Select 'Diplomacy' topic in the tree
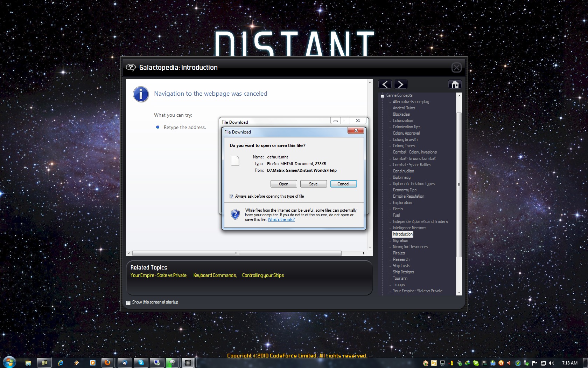The image size is (588, 368). pyautogui.click(x=402, y=177)
